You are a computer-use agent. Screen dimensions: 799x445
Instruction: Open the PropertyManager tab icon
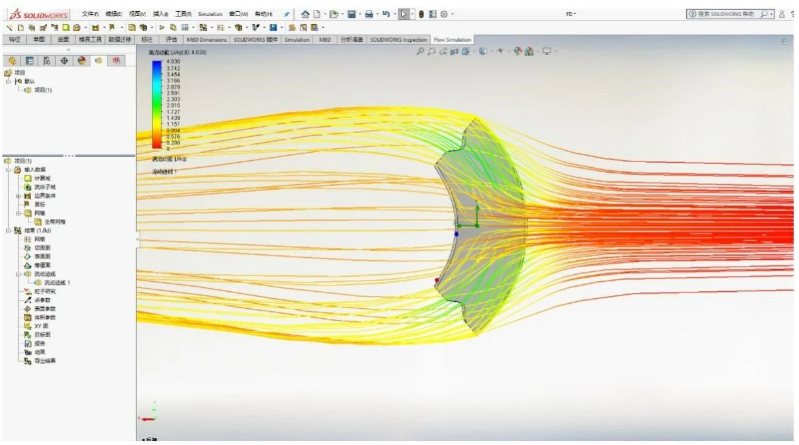[x=30, y=61]
